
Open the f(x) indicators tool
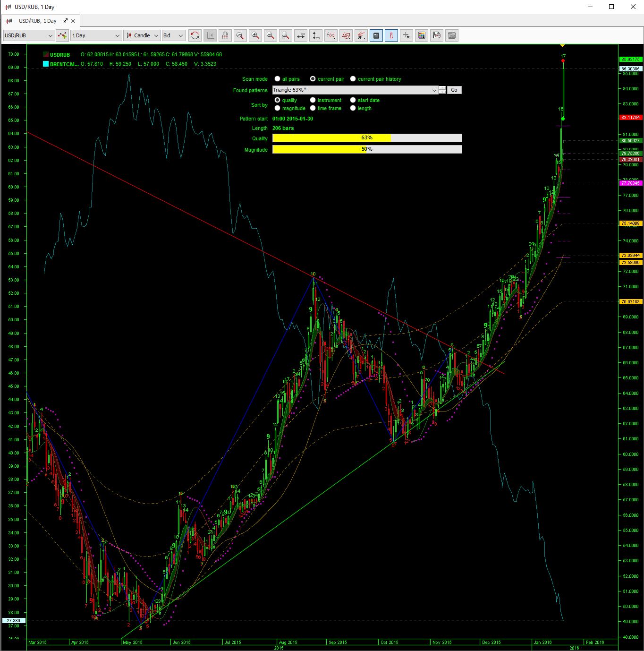tap(331, 35)
